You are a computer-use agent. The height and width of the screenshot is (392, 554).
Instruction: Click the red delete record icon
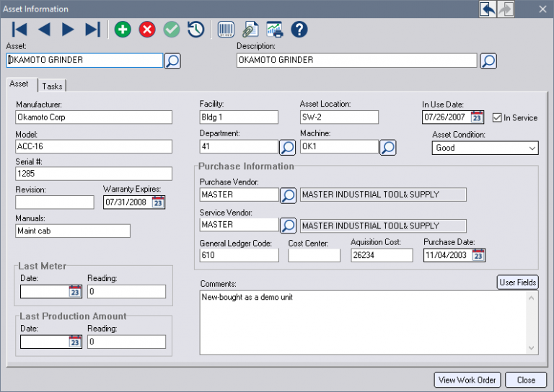pyautogui.click(x=147, y=30)
